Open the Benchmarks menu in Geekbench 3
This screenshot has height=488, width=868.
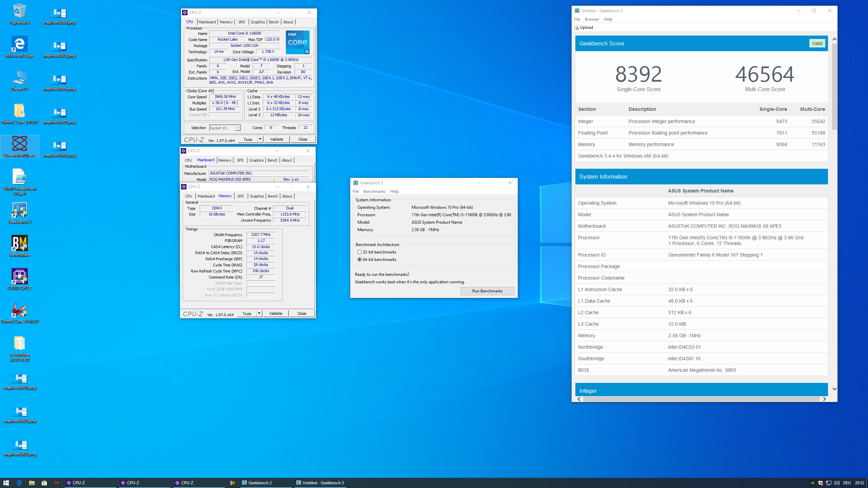374,191
